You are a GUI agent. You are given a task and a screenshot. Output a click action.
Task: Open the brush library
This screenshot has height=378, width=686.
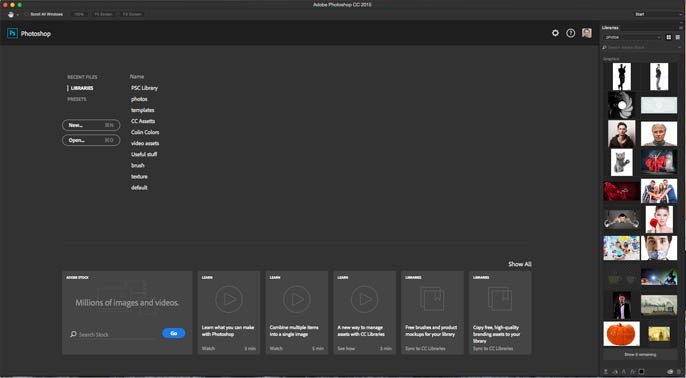[x=138, y=165]
